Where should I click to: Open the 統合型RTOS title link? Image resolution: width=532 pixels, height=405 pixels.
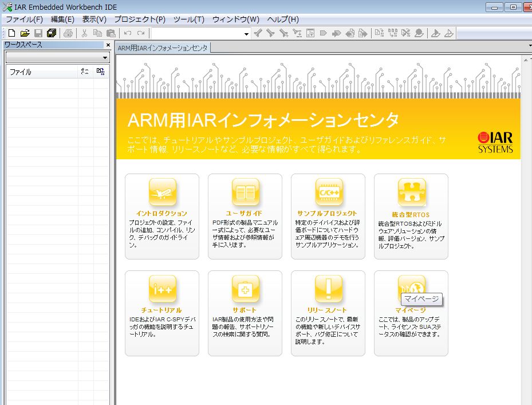(x=411, y=215)
